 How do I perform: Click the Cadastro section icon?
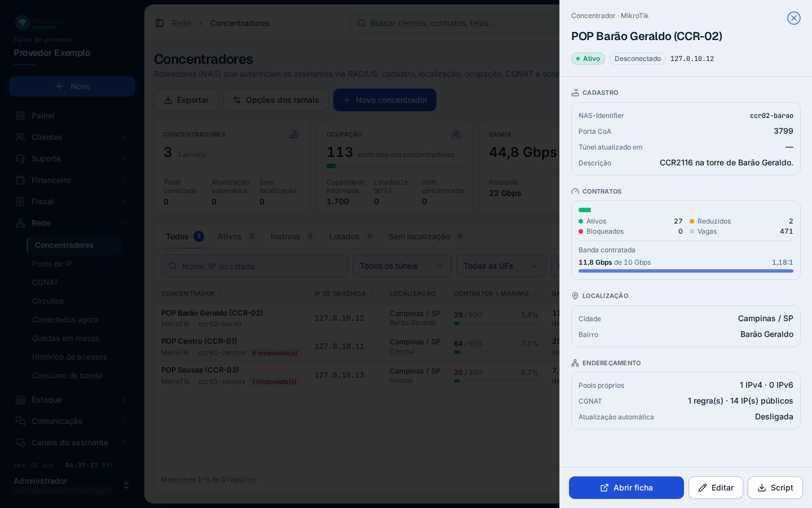pyautogui.click(x=575, y=93)
